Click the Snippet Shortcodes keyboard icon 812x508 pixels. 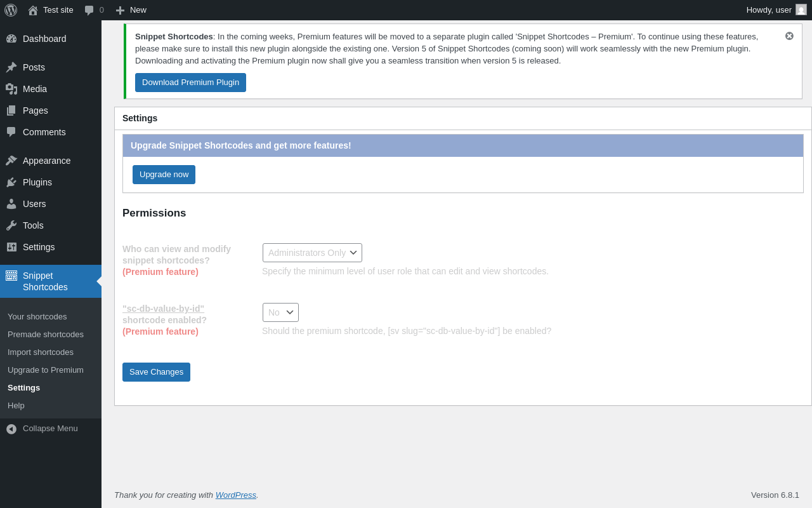[x=11, y=276]
